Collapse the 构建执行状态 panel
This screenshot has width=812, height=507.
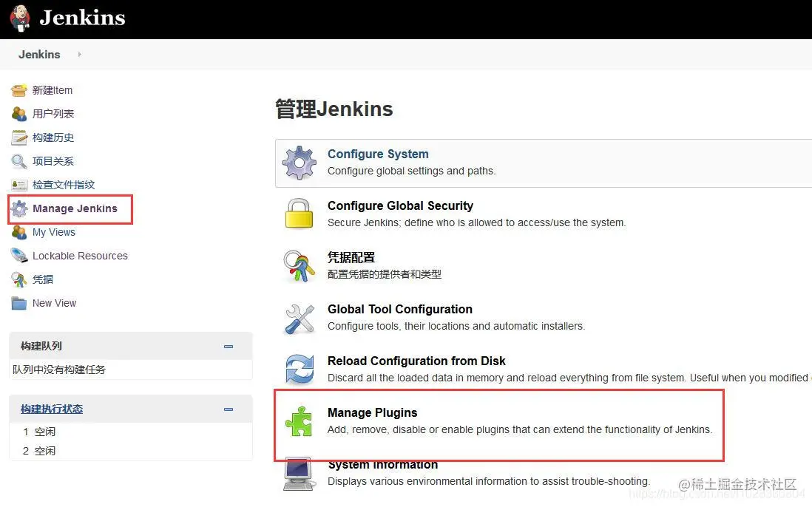coord(229,409)
